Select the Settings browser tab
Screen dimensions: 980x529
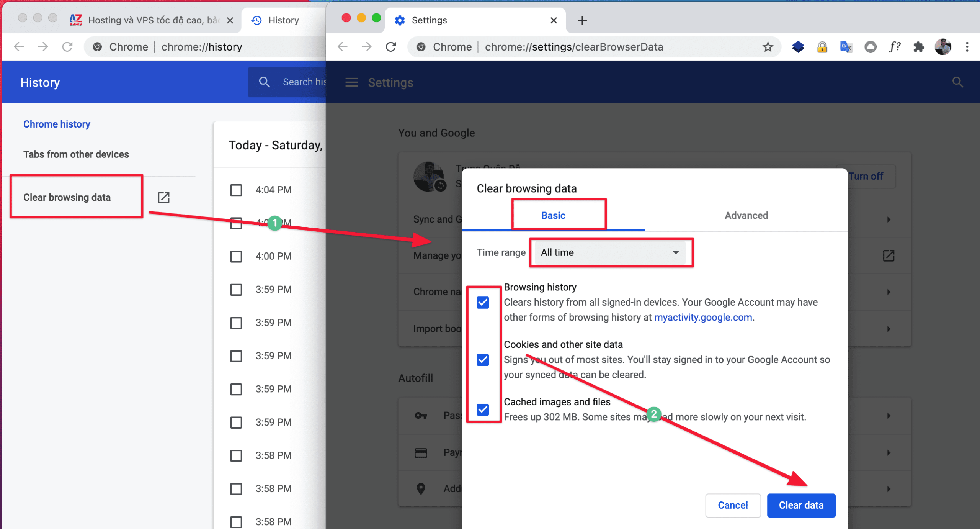pos(475,20)
